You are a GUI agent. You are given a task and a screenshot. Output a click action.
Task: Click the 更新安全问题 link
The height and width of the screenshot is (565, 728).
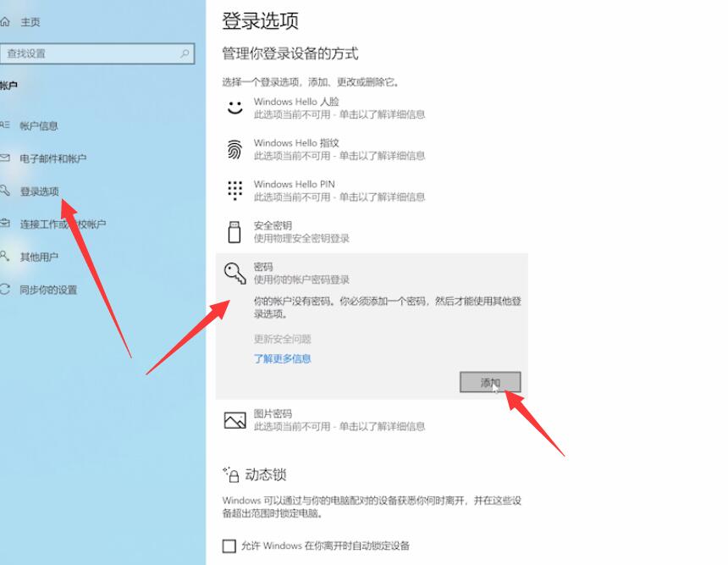click(x=282, y=339)
